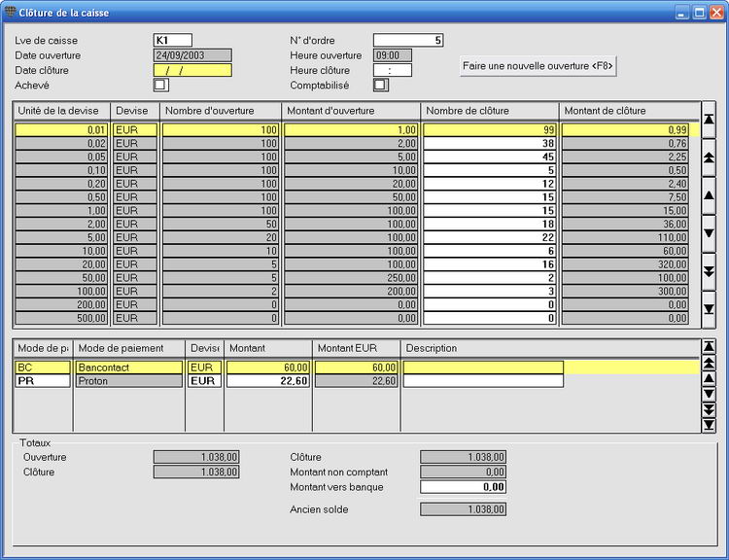This screenshot has width=729, height=560.
Task: Click the 500,00 currency unit cell
Action: [x=61, y=319]
